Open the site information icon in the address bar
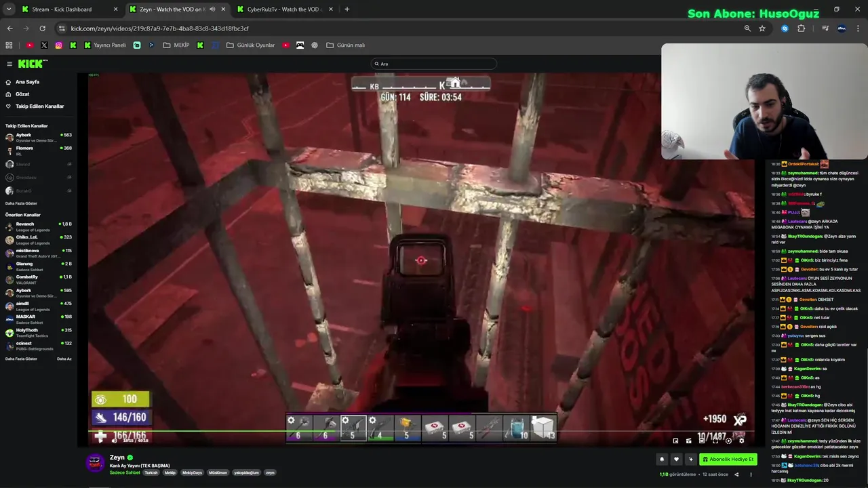 62,28
